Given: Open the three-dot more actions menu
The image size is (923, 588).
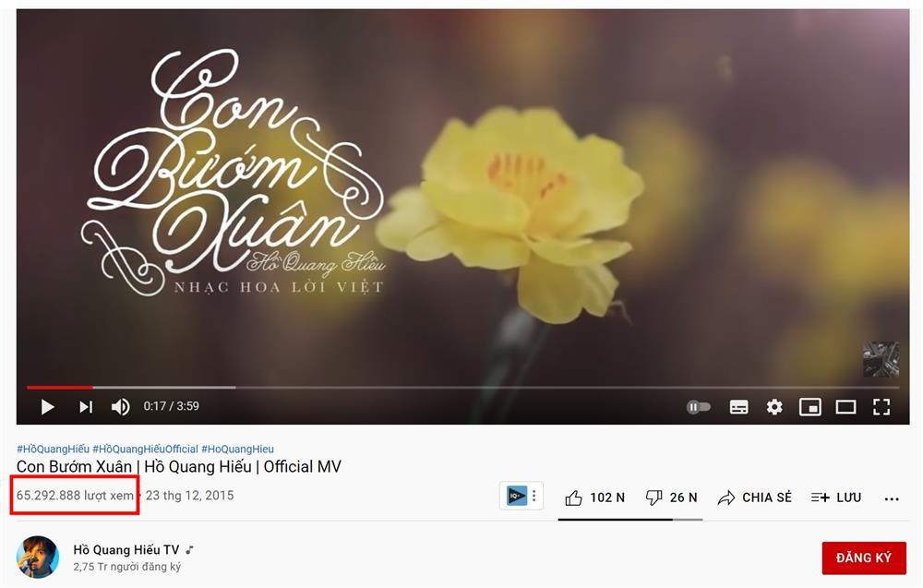Looking at the screenshot, I should point(892,499).
